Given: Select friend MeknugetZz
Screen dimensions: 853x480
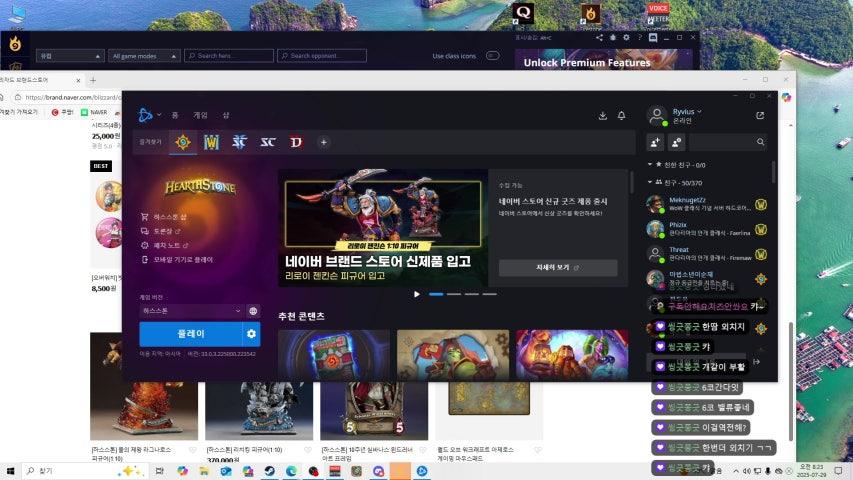Looking at the screenshot, I should point(707,204).
